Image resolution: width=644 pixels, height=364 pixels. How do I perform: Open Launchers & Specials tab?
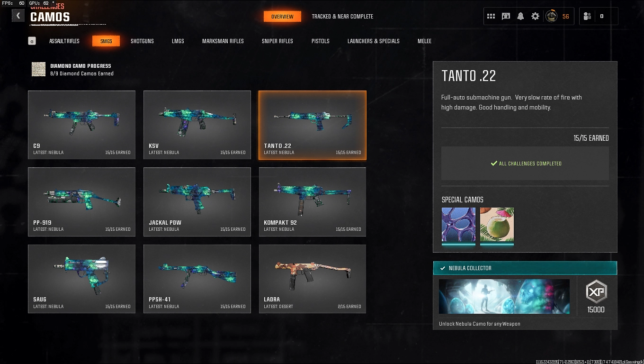[x=374, y=41]
